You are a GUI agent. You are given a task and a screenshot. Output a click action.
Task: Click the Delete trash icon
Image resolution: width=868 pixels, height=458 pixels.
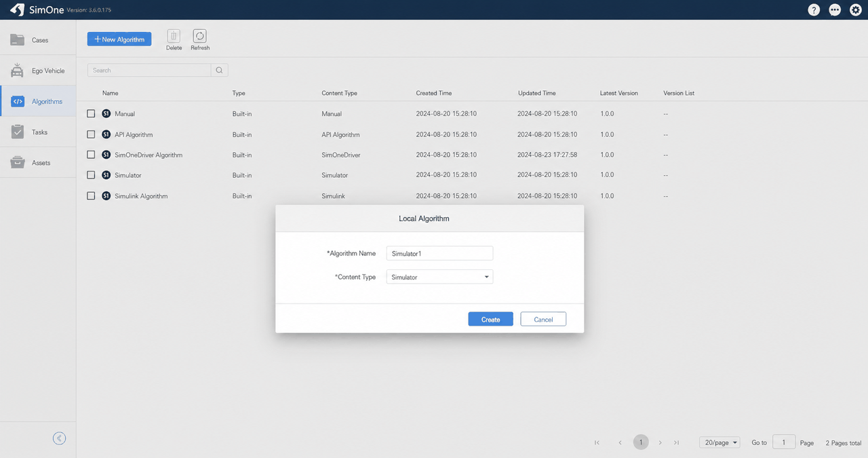click(x=174, y=36)
